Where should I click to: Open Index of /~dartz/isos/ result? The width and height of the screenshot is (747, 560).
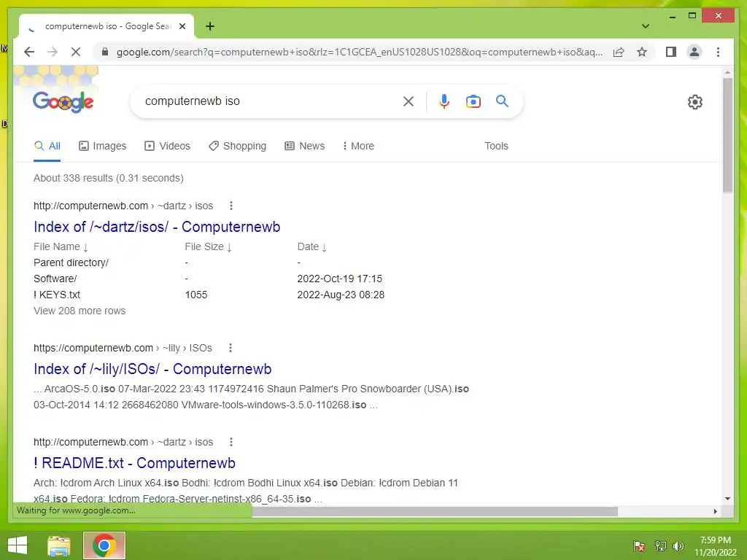tap(157, 227)
